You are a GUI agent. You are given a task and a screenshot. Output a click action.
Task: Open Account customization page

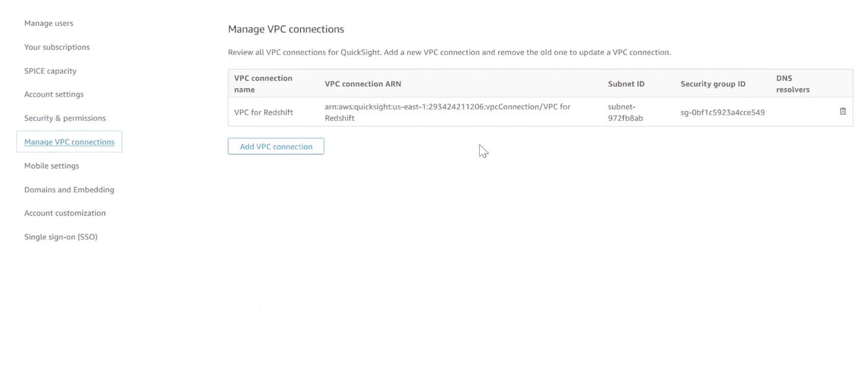pyautogui.click(x=65, y=213)
